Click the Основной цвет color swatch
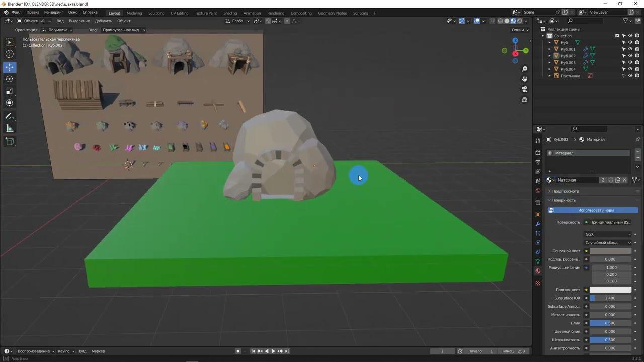This screenshot has height=362, width=644. (x=610, y=251)
